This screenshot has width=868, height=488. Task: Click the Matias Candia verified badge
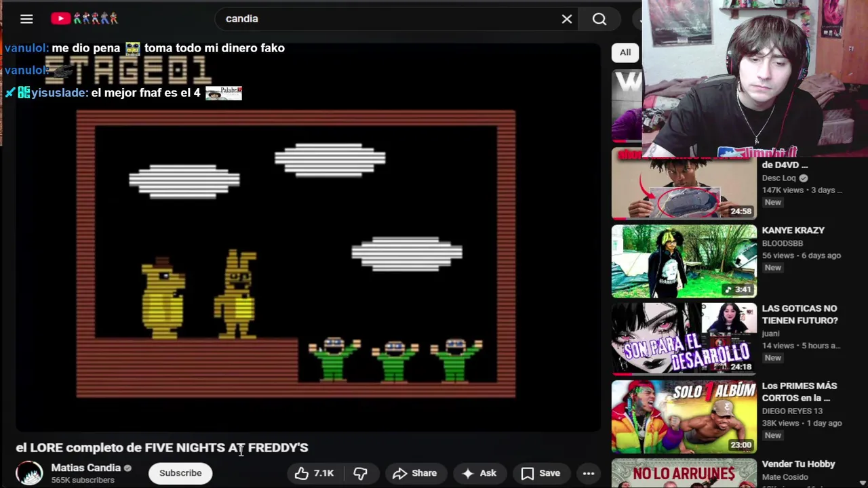point(127,468)
